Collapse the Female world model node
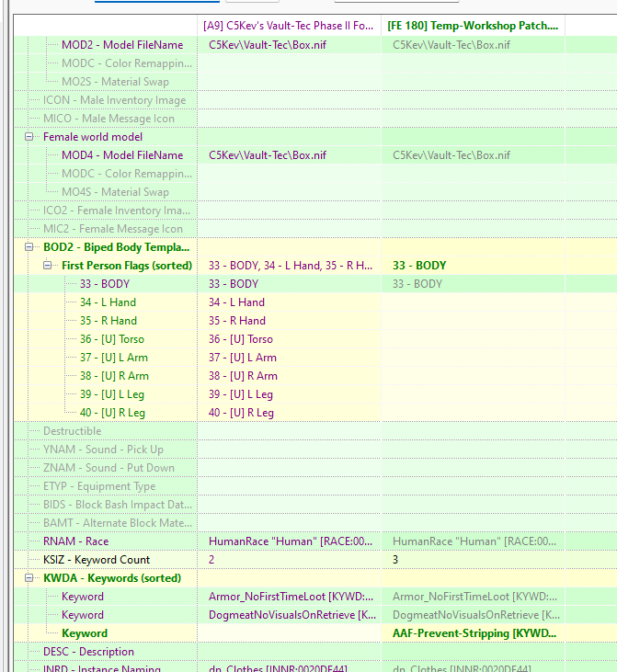Screen dimensions: 617x672 [x=29, y=137]
